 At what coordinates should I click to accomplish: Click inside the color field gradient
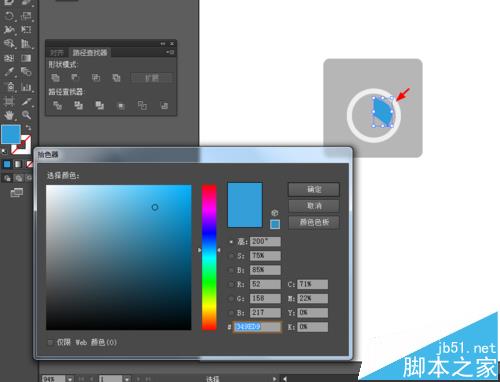coord(119,257)
